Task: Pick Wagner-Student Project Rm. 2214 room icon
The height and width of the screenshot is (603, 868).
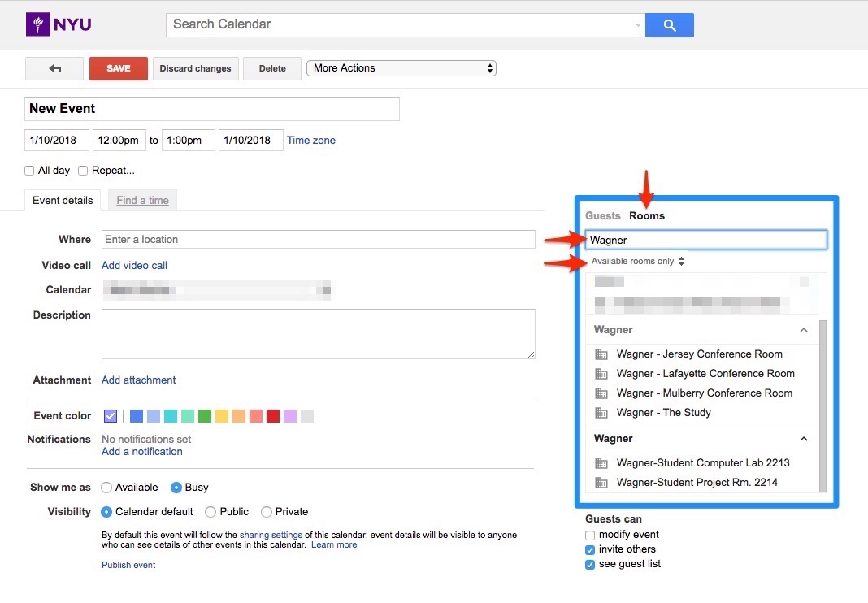Action: 601,483
